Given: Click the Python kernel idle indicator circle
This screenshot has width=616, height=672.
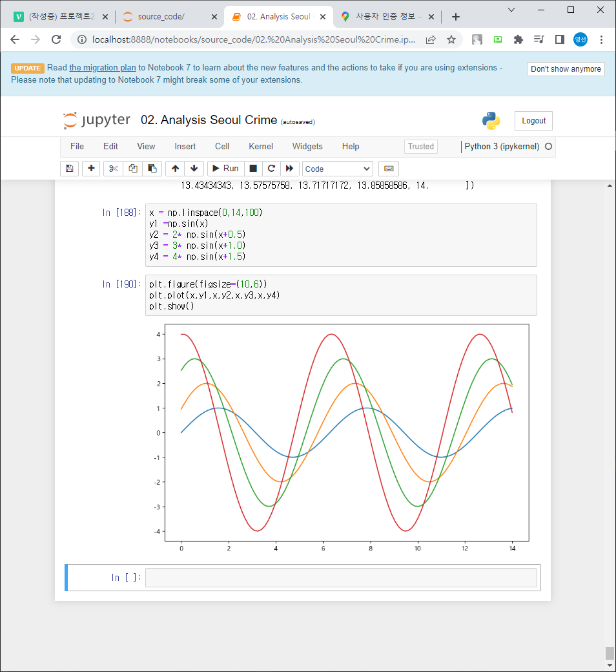Looking at the screenshot, I should [x=548, y=147].
